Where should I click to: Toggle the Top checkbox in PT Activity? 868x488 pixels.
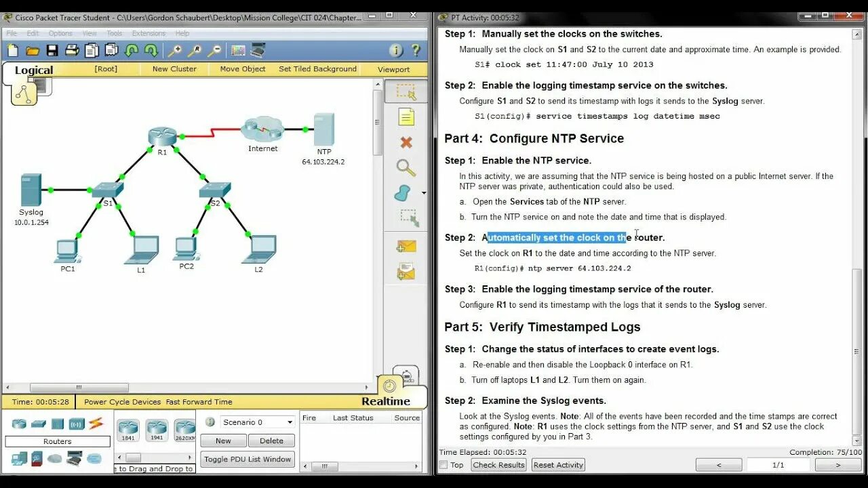[443, 465]
